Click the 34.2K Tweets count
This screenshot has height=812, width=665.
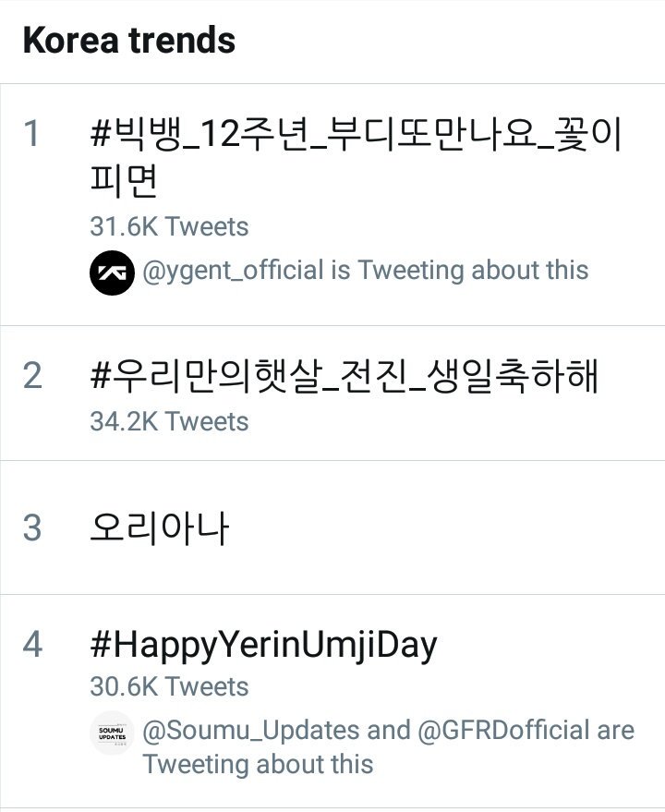(x=169, y=421)
